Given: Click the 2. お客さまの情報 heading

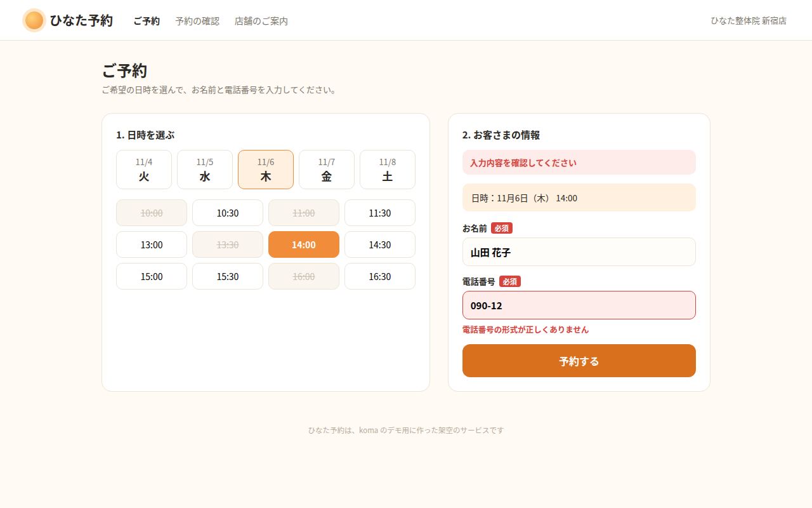Looking at the screenshot, I should coord(501,135).
